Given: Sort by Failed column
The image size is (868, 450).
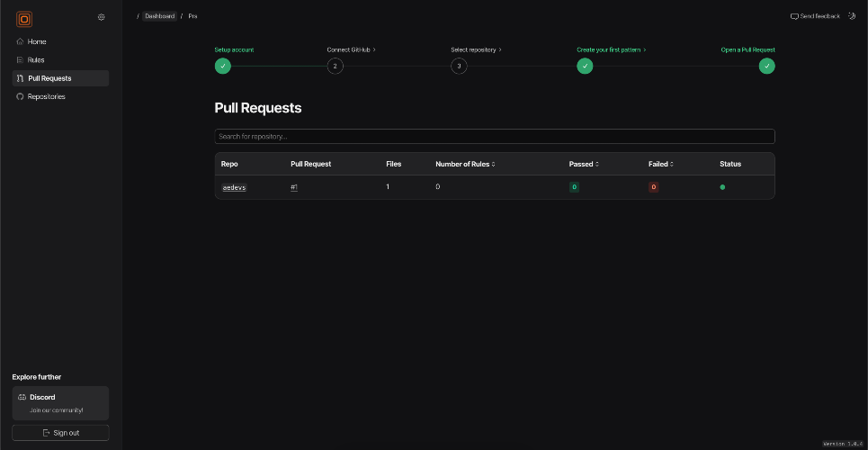Looking at the screenshot, I should tap(661, 164).
